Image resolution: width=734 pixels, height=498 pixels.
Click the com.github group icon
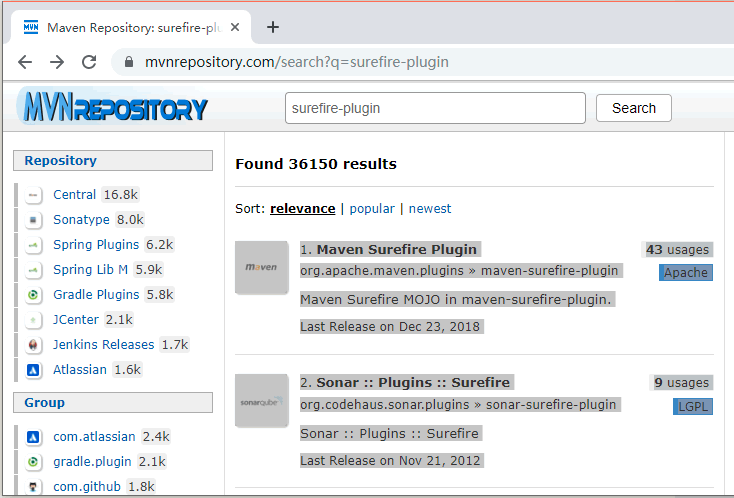(34, 487)
